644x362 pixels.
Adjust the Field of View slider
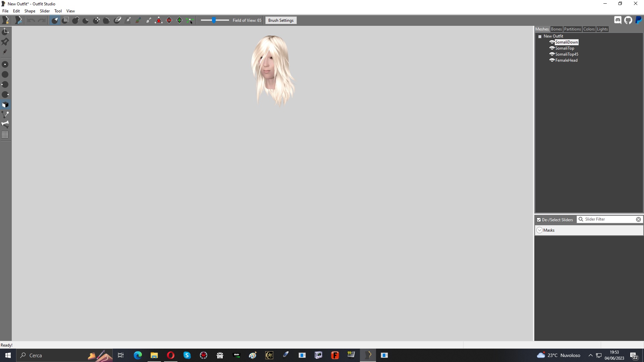(215, 20)
